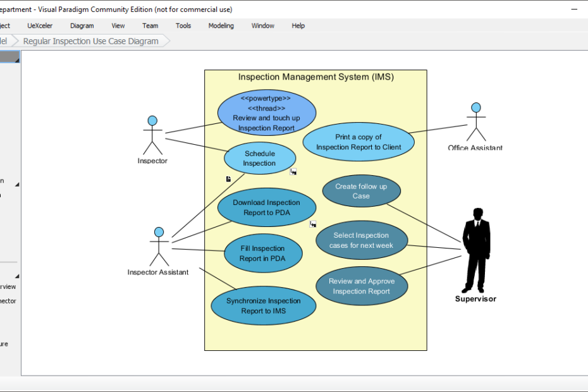Expand the small triangle beside the Overview sidebar item
Image resolution: width=588 pixels, height=392 pixels.
click(x=18, y=275)
